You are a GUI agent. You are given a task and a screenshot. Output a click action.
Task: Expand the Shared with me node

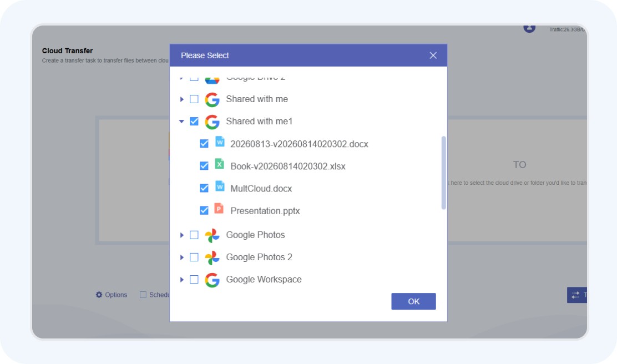[x=182, y=99]
